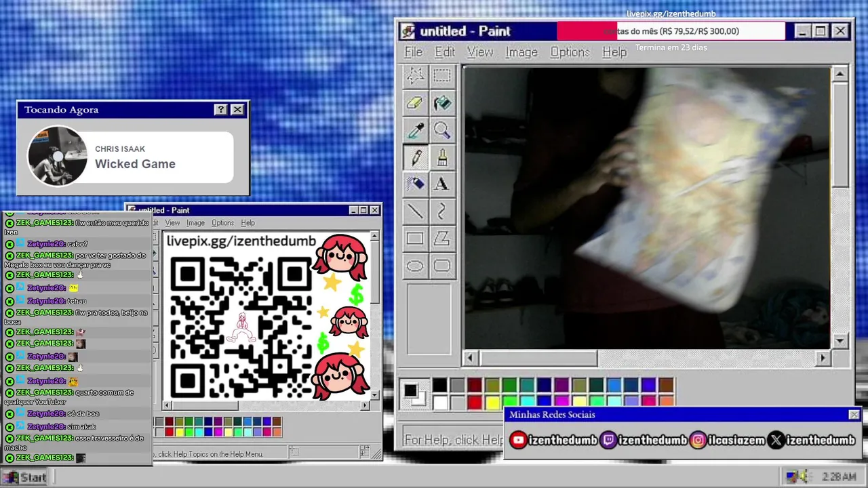The width and height of the screenshot is (868, 488).
Task: Click the 'livepix.gg/izenthedumb' text above QR code
Action: pos(241,241)
